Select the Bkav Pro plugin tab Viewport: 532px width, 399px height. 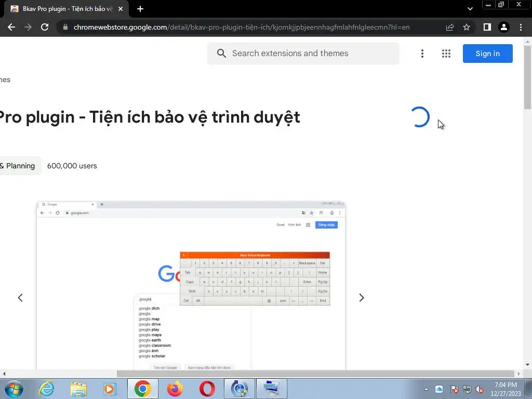tap(66, 9)
